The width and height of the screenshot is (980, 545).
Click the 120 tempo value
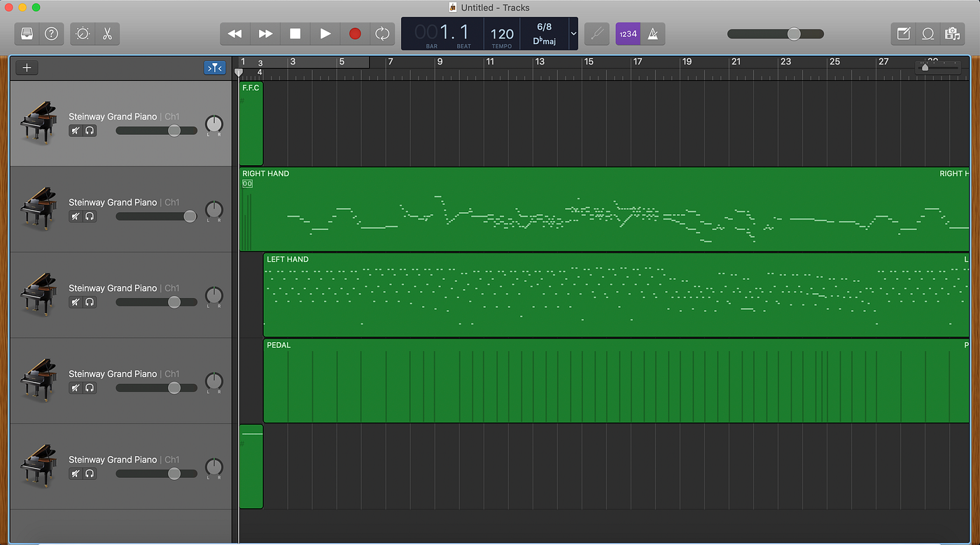502,34
